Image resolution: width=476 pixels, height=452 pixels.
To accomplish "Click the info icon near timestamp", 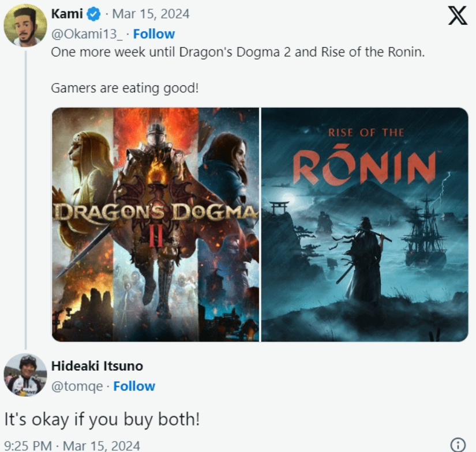I will pyautogui.click(x=458, y=445).
